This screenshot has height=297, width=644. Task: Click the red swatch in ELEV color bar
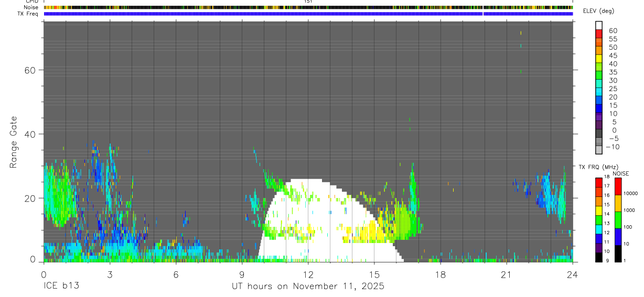(x=599, y=35)
